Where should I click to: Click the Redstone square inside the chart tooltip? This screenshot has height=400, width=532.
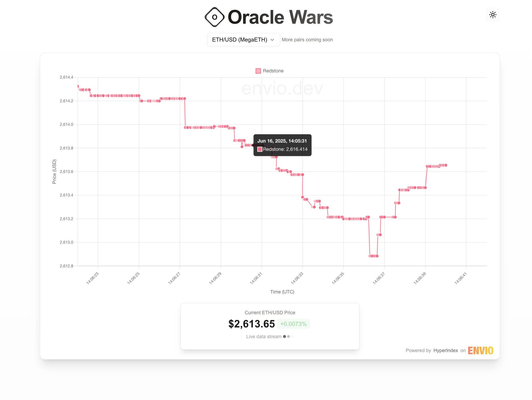259,149
